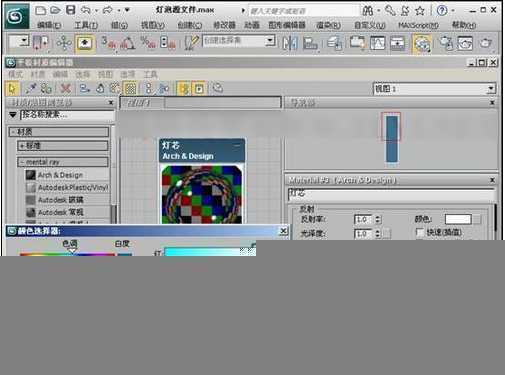
Task: Toggle the 3D Snaps icon
Action: point(108,43)
